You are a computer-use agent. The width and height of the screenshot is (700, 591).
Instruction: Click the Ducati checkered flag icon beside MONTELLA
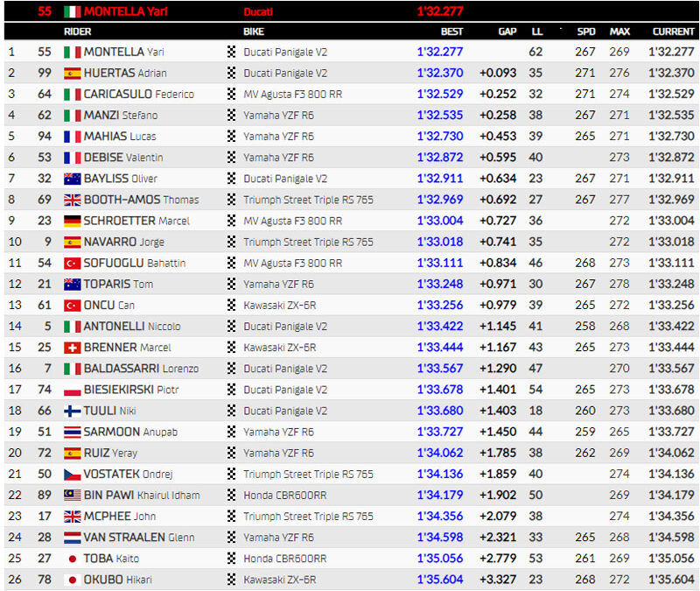point(229,52)
